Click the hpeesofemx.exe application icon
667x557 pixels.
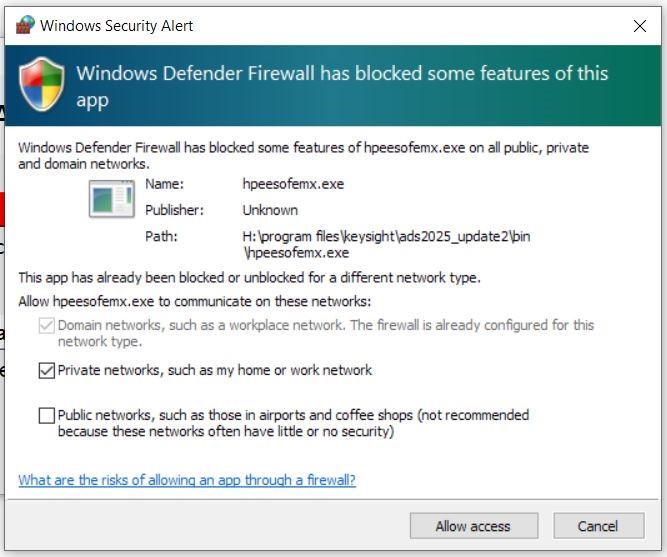point(112,199)
